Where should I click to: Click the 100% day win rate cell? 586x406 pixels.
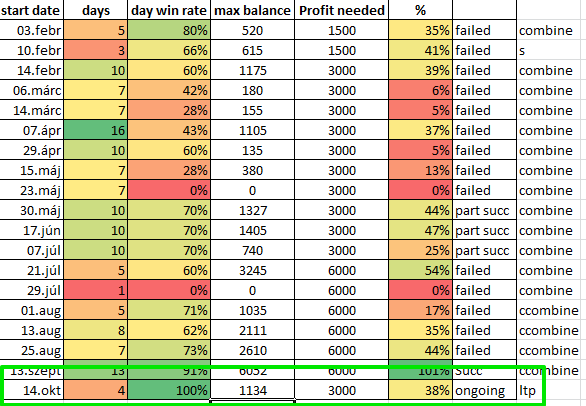click(x=169, y=390)
